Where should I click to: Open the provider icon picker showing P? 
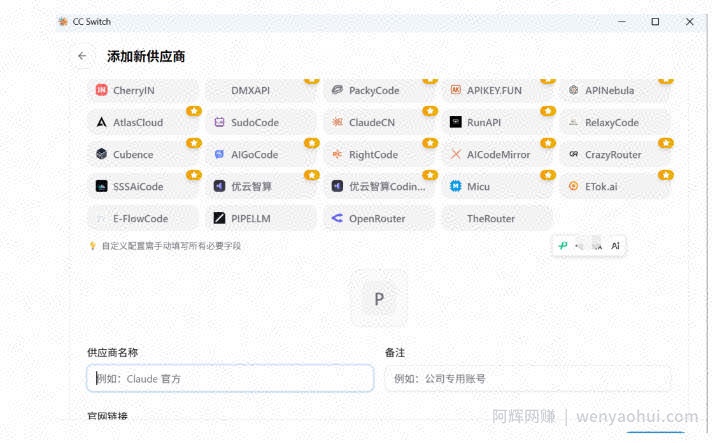(379, 299)
